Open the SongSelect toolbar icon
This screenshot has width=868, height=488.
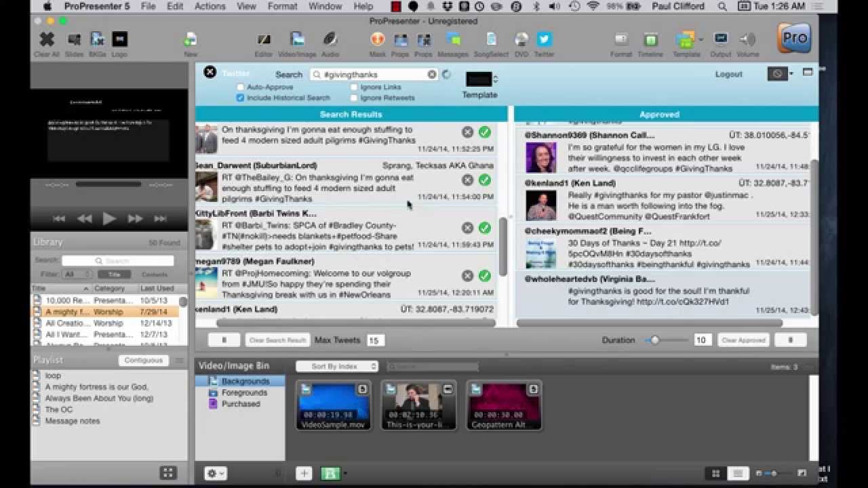pyautogui.click(x=491, y=39)
